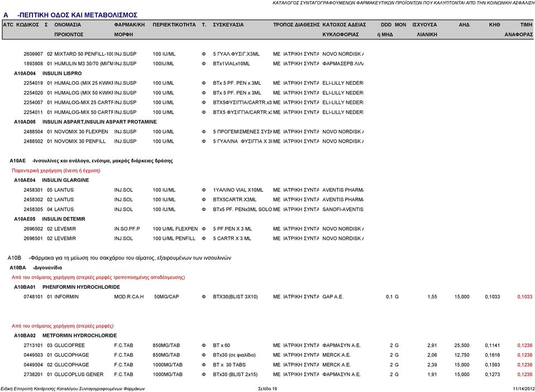This screenshot has height=392, width=535.
Task: Select the retail price "1,91"
Action: [x=432, y=375]
